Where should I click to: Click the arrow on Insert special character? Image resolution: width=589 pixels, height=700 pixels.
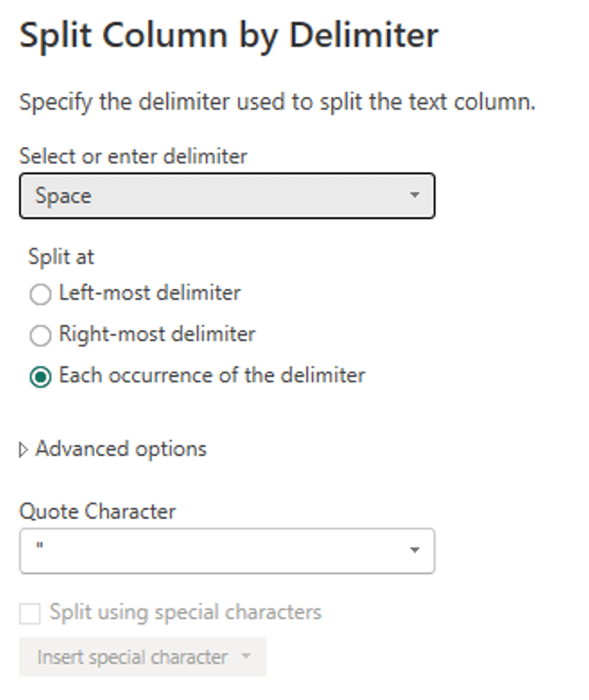pos(246,656)
